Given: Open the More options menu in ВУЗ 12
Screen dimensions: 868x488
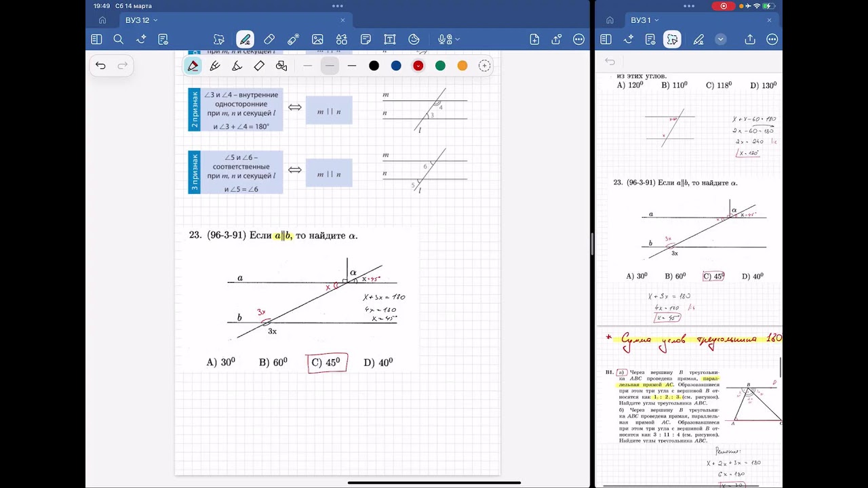Looking at the screenshot, I should tap(578, 39).
